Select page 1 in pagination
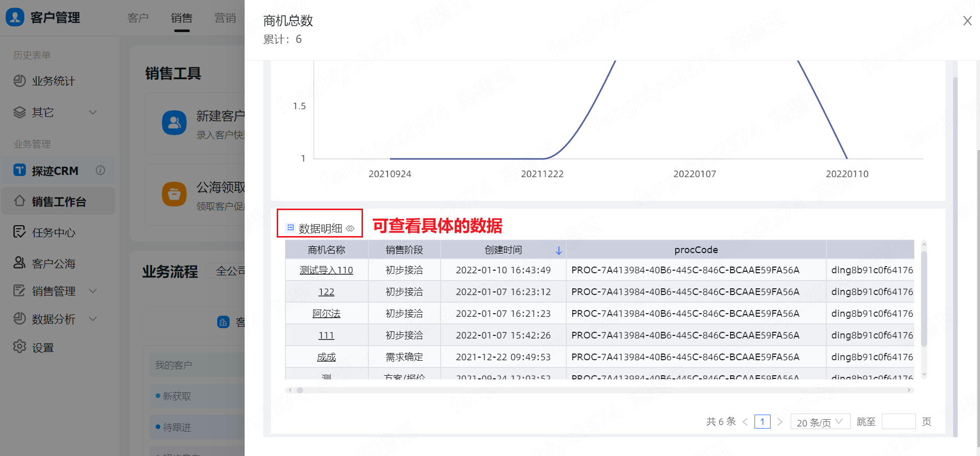The width and height of the screenshot is (980, 456). [762, 422]
